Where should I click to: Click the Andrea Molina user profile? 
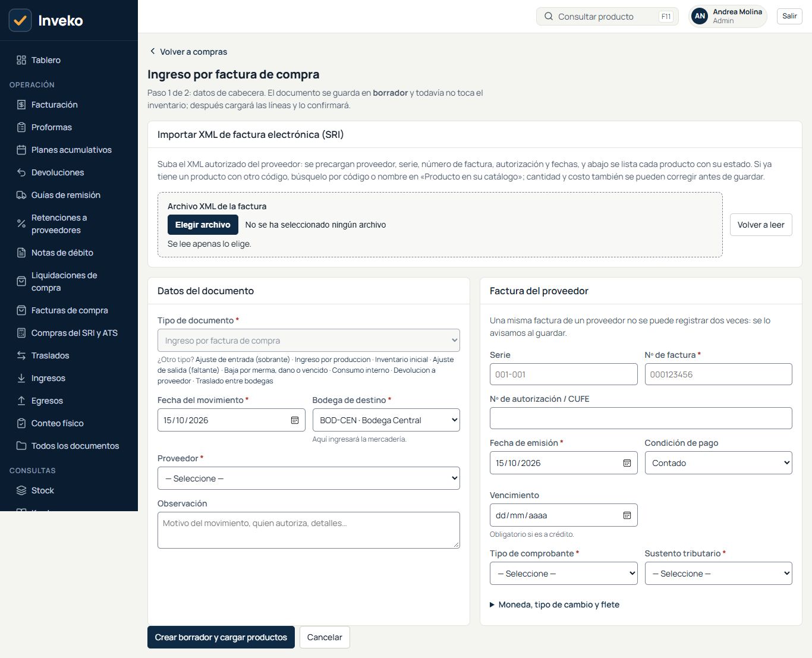tap(728, 16)
